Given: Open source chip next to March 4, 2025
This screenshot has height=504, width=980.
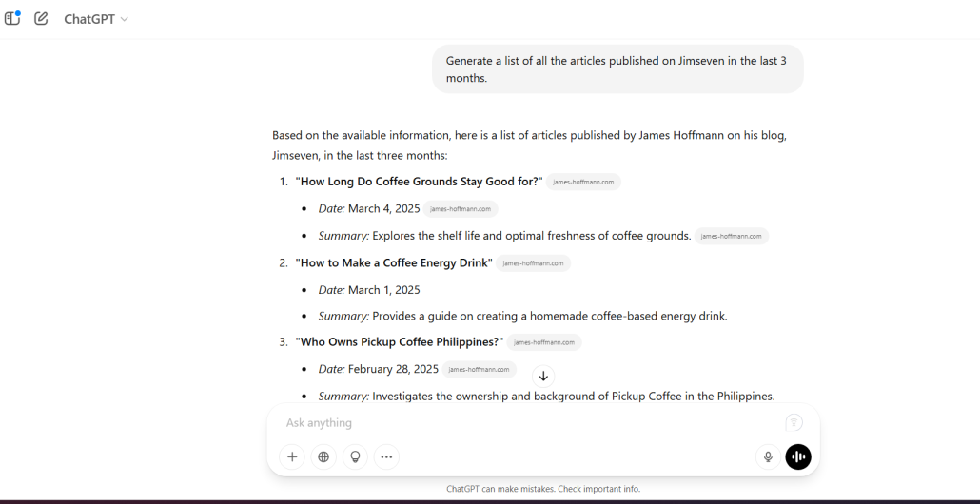Looking at the screenshot, I should (x=461, y=209).
